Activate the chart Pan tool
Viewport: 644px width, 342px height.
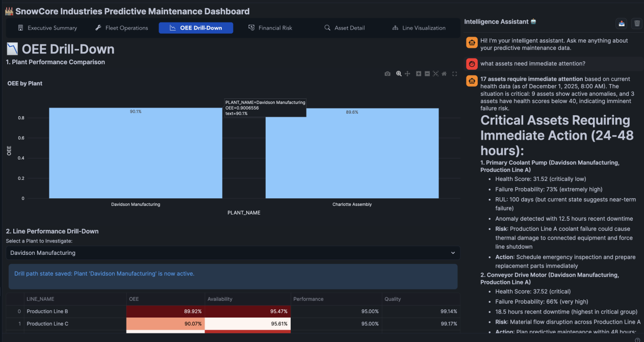(x=407, y=74)
